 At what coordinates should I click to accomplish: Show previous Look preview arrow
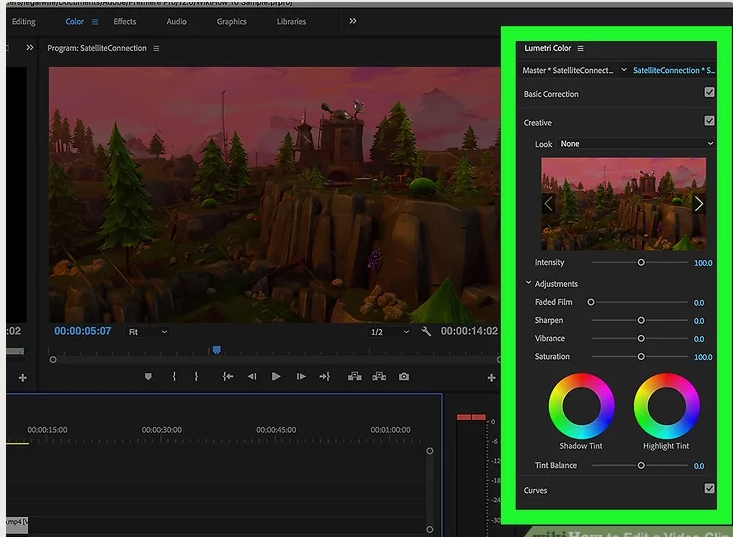[548, 204]
